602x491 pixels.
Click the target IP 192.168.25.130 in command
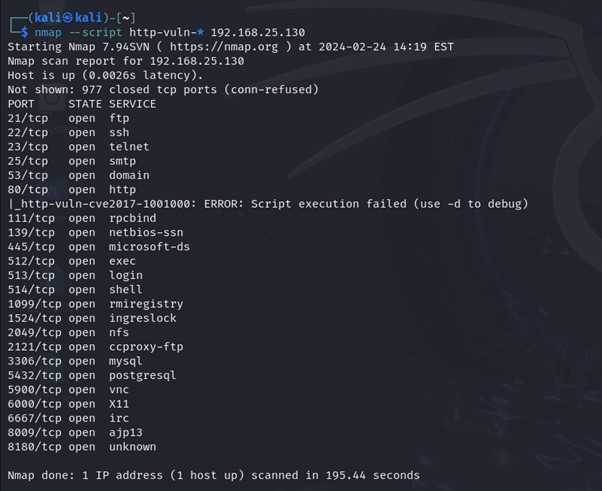click(x=258, y=32)
